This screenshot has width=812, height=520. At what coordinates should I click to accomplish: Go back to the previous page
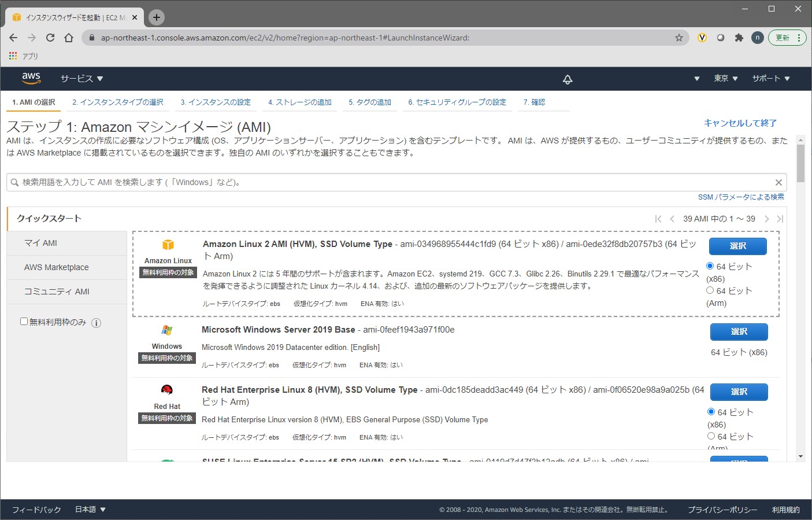tap(13, 38)
